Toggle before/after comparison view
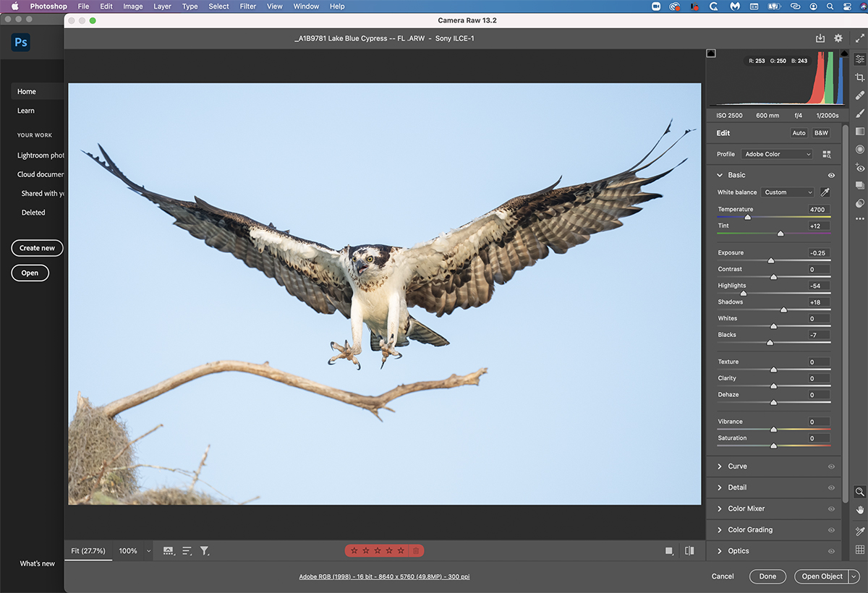Viewport: 868px width, 593px height. coord(689,551)
